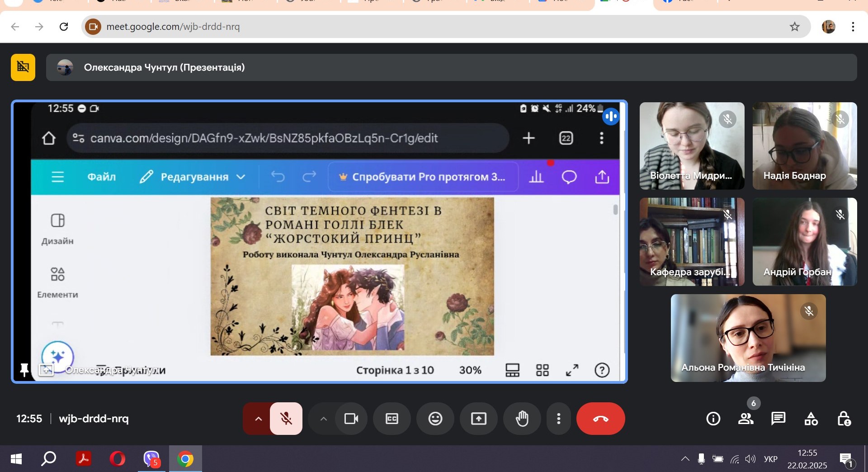This screenshot has height=472, width=868.
Task: Click Canva fullscreen expand arrows
Action: tap(572, 370)
